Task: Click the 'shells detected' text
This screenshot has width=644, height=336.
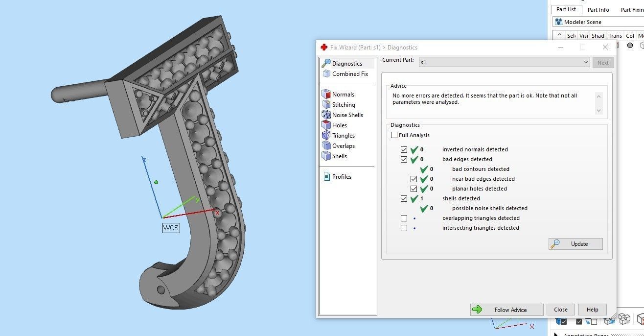Action: pos(461,198)
